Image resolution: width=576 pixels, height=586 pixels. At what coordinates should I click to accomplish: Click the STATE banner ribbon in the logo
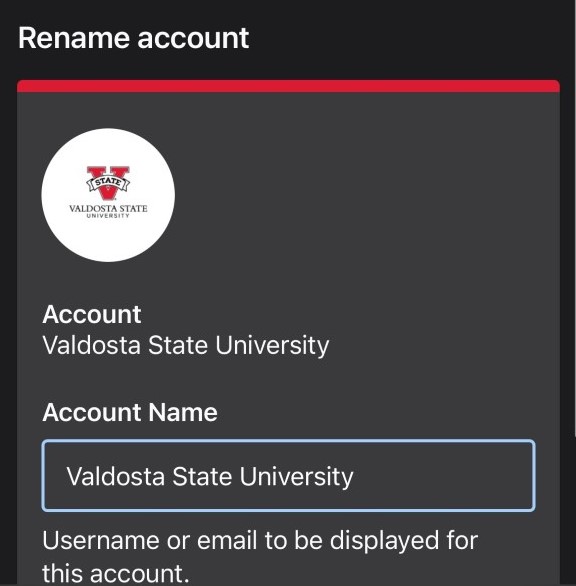click(108, 182)
